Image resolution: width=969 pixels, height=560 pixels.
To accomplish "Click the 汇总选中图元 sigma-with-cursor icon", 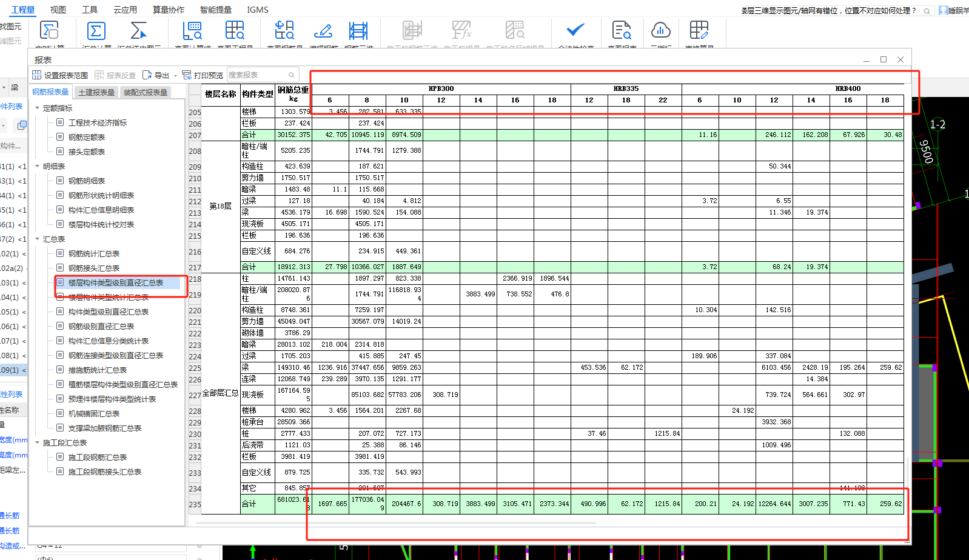I will pos(139,31).
